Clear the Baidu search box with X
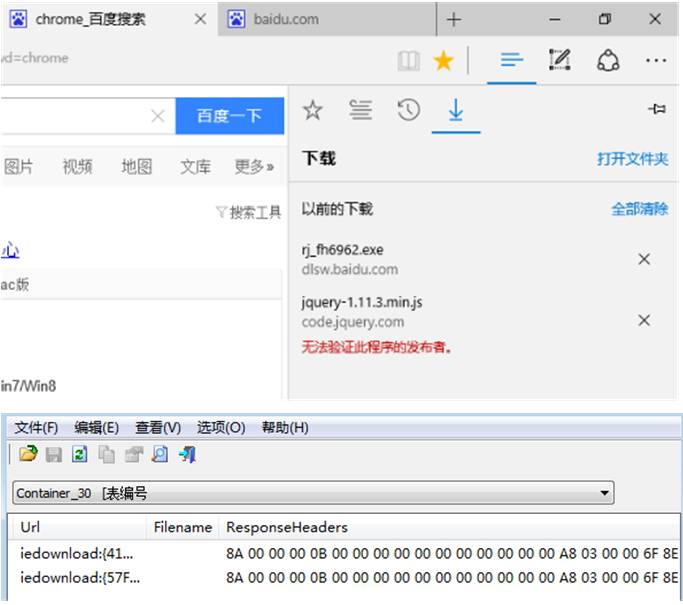The width and height of the screenshot is (683, 605). pyautogui.click(x=158, y=116)
